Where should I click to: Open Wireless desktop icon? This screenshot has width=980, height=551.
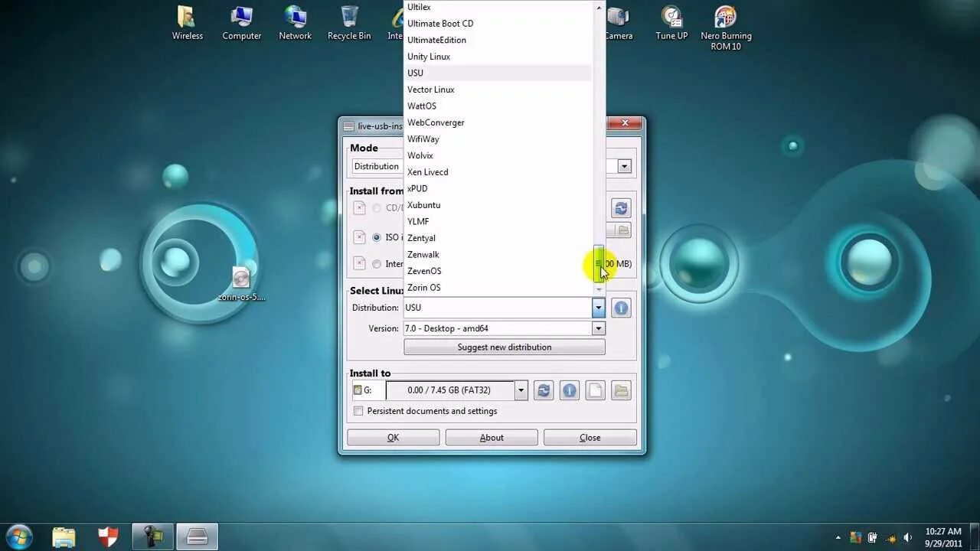[x=187, y=23]
